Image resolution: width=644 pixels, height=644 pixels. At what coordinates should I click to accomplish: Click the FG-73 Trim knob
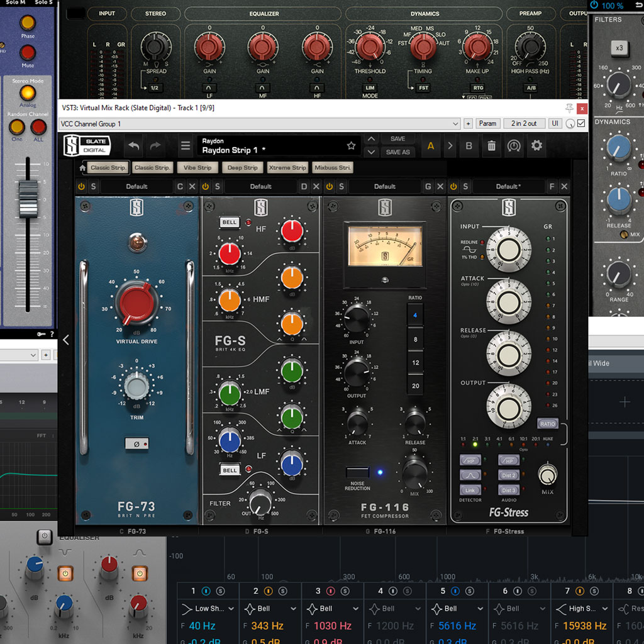coord(136,387)
